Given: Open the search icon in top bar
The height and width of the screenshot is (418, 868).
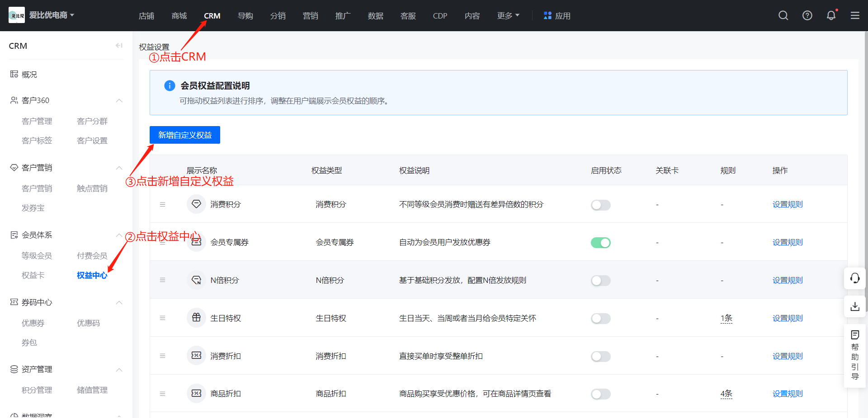Looking at the screenshot, I should pos(783,15).
